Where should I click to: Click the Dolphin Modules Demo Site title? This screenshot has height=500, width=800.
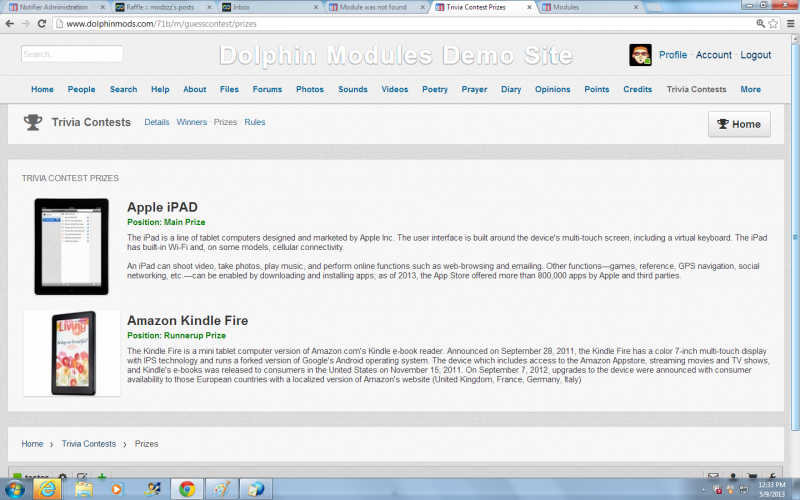pos(396,55)
